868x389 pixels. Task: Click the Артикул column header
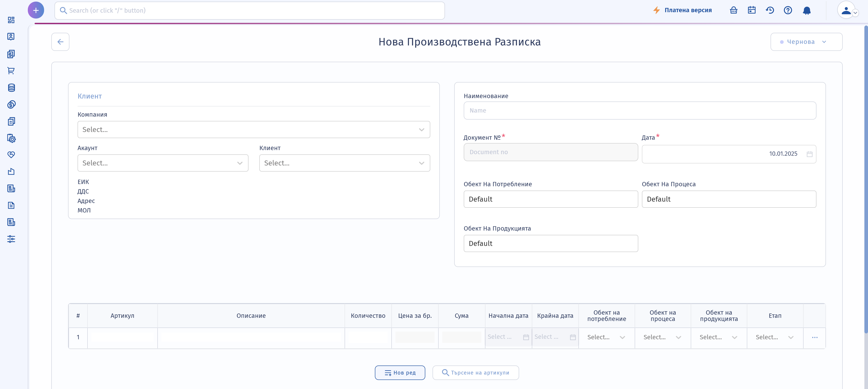point(122,316)
